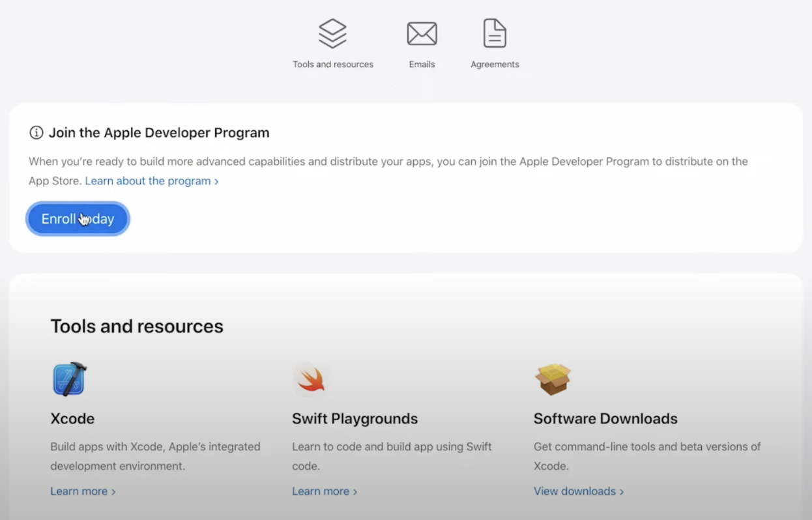Open the Tools and resources stacked layers icon
This screenshot has height=520, width=812.
pos(332,33)
